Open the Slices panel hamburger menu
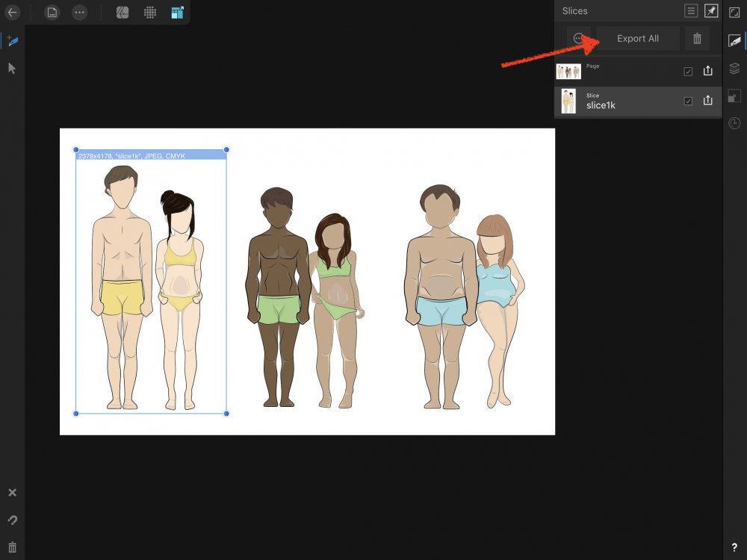Viewport: 747px width, 560px height. pyautogui.click(x=691, y=10)
